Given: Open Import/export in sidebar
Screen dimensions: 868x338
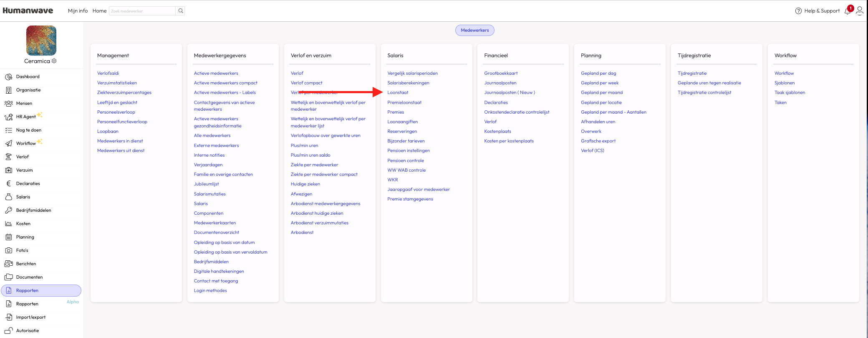Looking at the screenshot, I should [30, 318].
